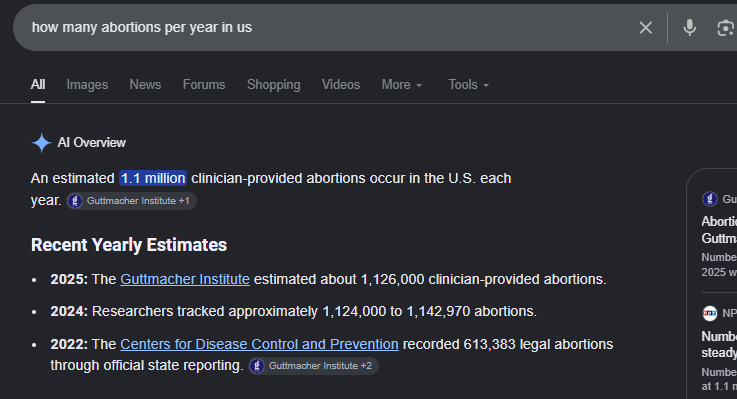Clear the search query with the X icon
The height and width of the screenshot is (399, 737).
tap(646, 28)
